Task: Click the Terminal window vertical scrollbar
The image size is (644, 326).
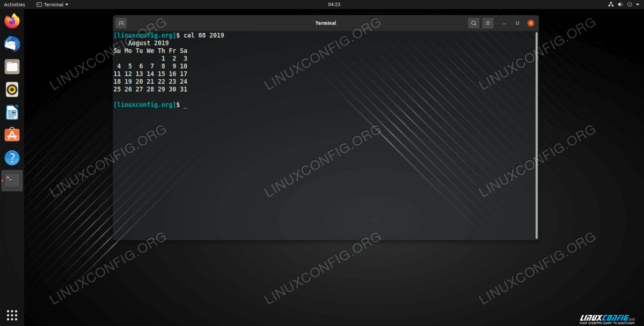Action: [x=536, y=134]
